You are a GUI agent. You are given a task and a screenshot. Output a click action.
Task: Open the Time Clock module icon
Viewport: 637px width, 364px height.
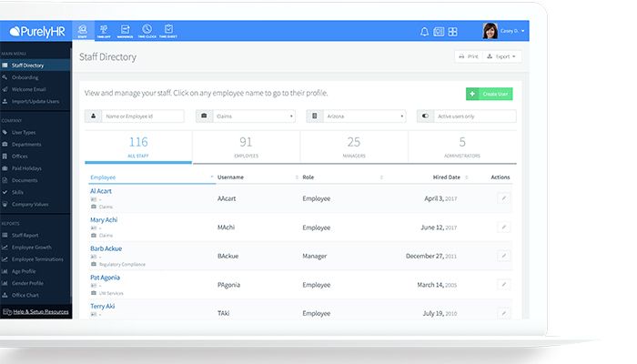click(x=147, y=31)
